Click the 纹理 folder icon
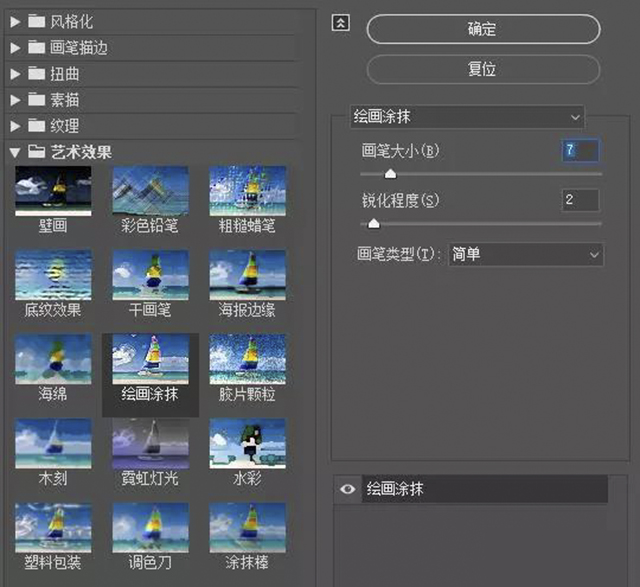The height and width of the screenshot is (587, 640). [x=36, y=126]
